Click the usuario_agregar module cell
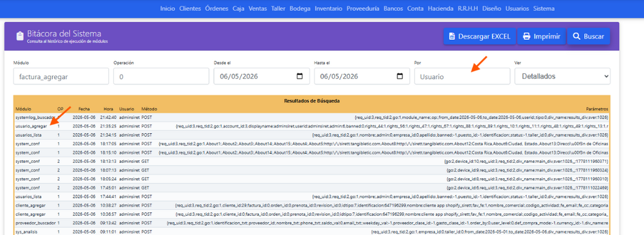This screenshot has height=235, width=644. pos(31,126)
